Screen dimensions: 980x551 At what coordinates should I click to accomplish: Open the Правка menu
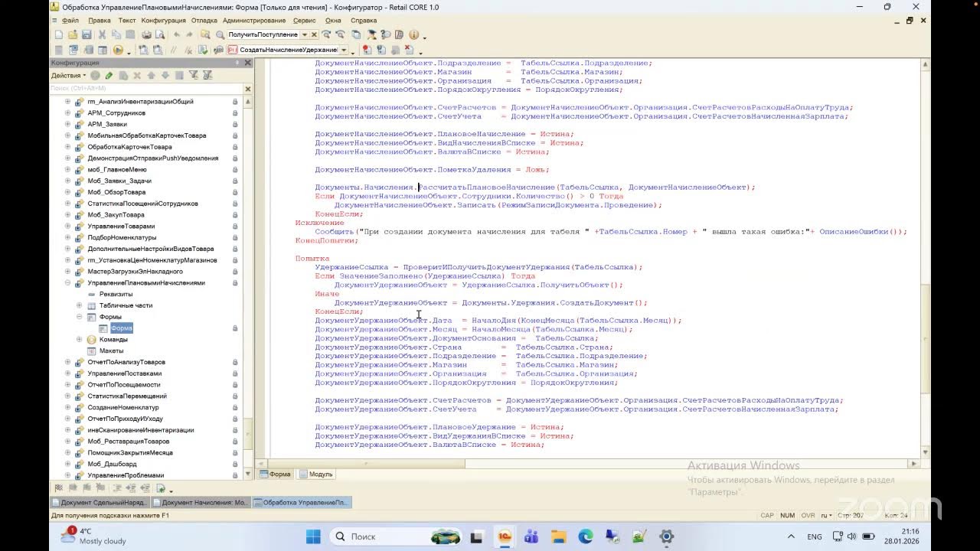point(99,21)
